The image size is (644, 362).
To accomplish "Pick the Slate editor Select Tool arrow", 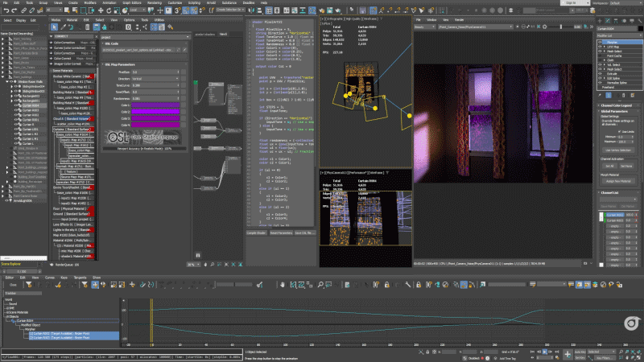I will click(x=54, y=27).
